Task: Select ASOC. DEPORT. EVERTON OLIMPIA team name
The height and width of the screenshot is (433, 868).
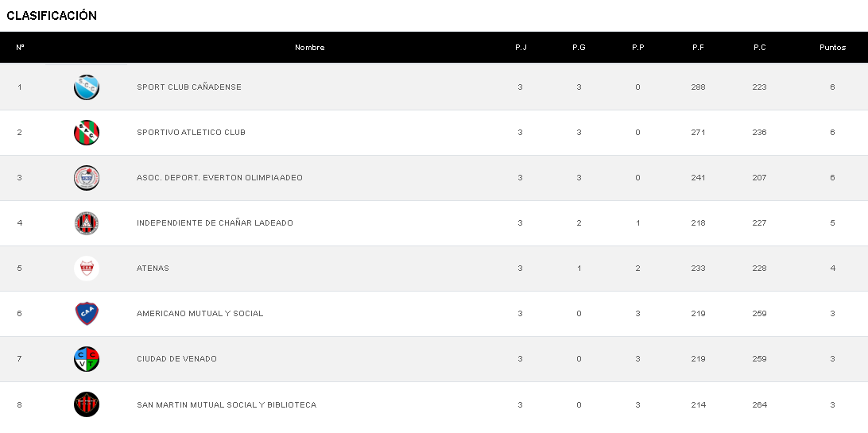Action: [x=219, y=178]
